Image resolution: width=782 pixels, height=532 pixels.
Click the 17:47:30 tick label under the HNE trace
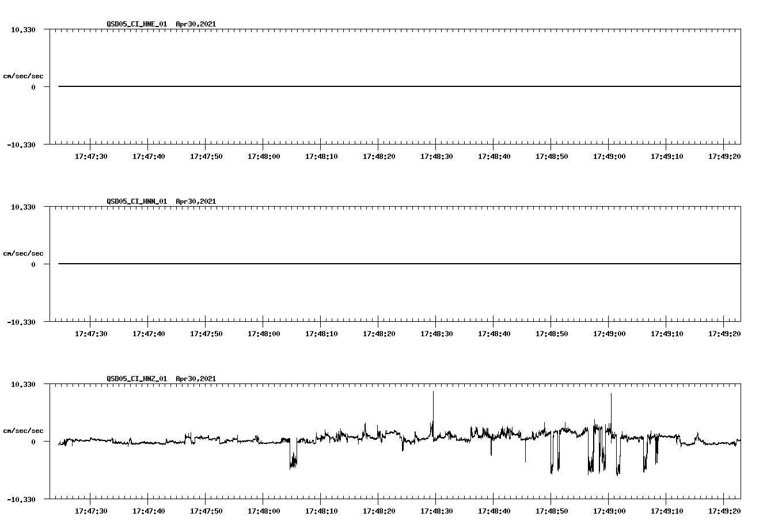[90, 155]
